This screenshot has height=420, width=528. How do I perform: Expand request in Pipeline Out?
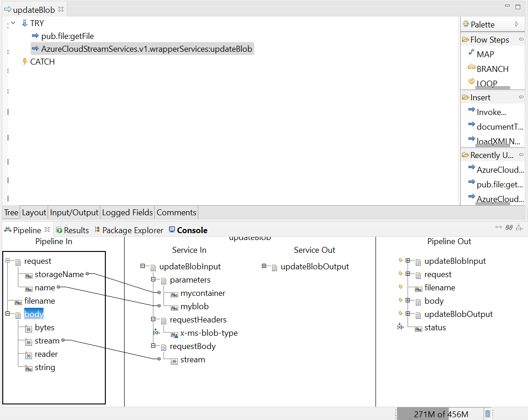click(x=408, y=274)
